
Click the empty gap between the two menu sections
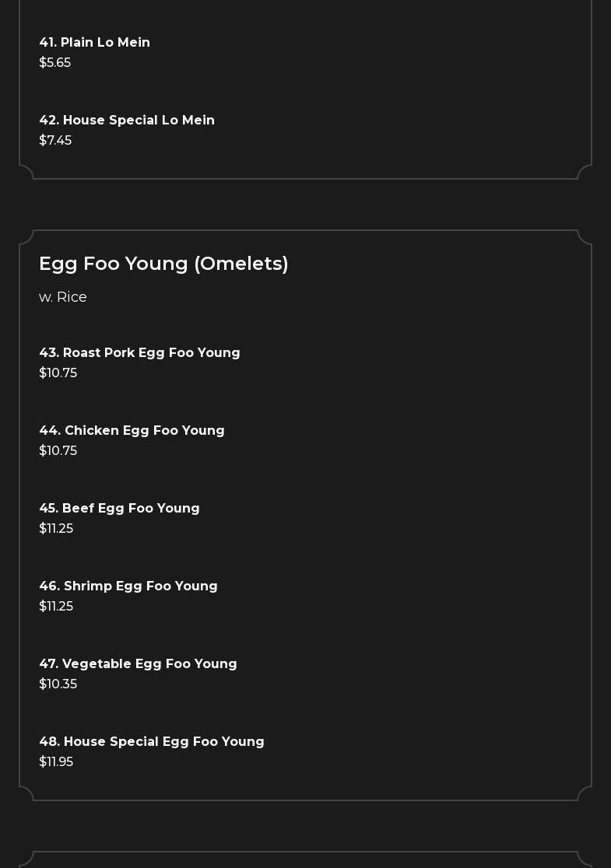pyautogui.click(x=305, y=205)
